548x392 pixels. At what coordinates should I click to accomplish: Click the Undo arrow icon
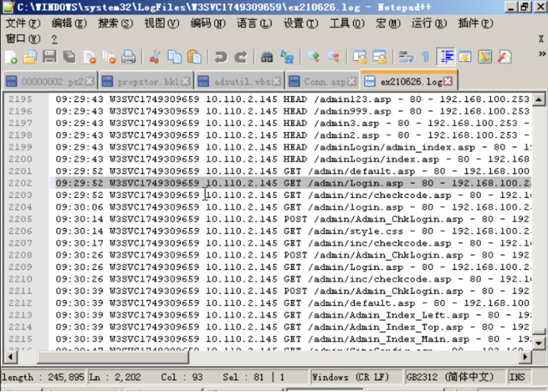pyautogui.click(x=221, y=57)
